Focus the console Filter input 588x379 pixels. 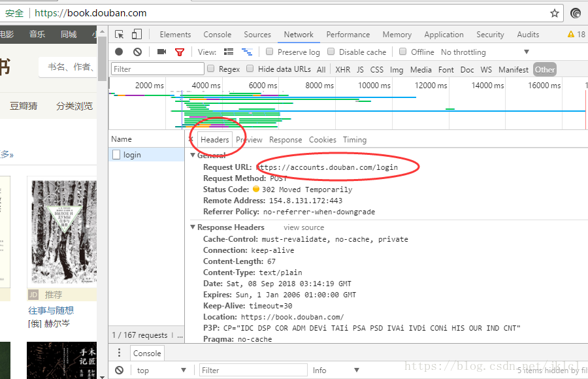(253, 371)
